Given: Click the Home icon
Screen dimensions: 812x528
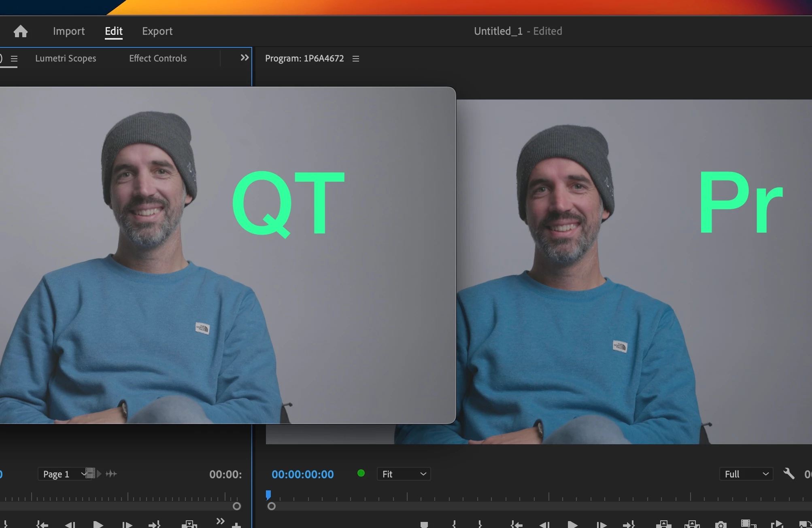Looking at the screenshot, I should (x=20, y=31).
